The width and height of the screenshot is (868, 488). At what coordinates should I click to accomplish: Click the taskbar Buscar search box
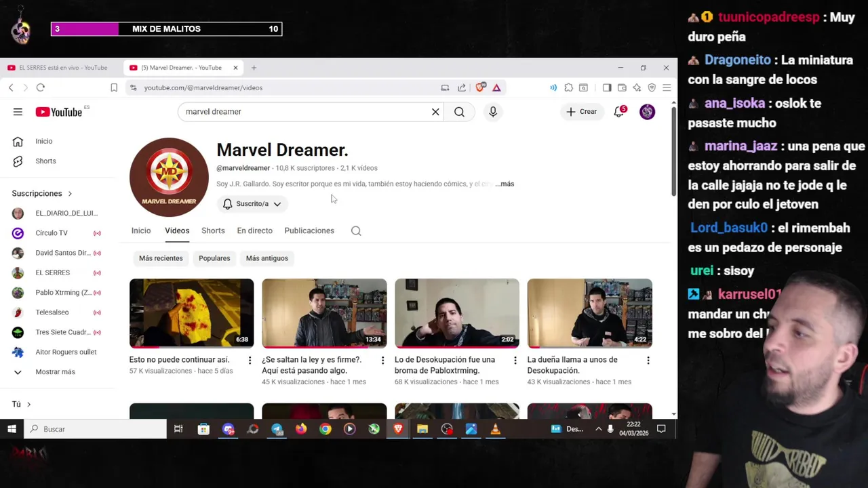(95, 429)
